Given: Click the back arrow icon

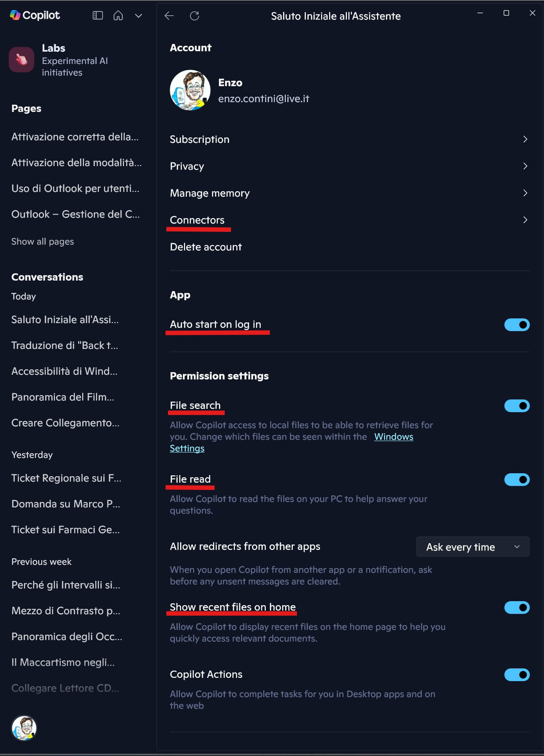Looking at the screenshot, I should [x=169, y=16].
